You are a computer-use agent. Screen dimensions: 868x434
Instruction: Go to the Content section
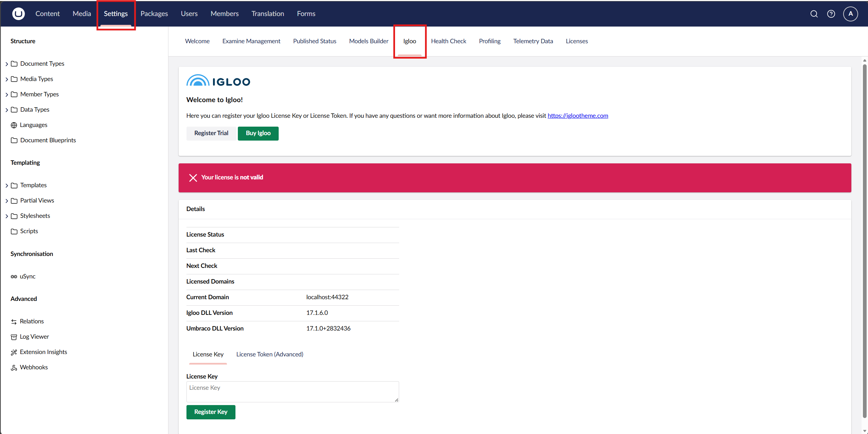point(48,14)
